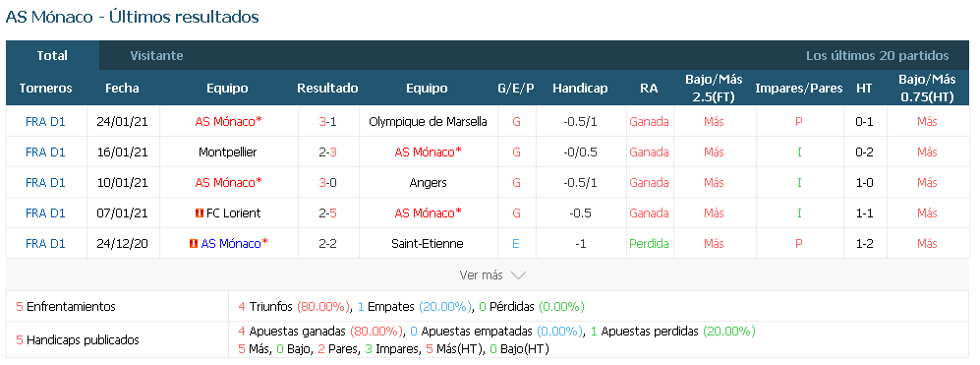Image resolution: width=980 pixels, height=365 pixels.
Task: Click the Perdida RA cell for Saint-Etienne
Action: (649, 244)
